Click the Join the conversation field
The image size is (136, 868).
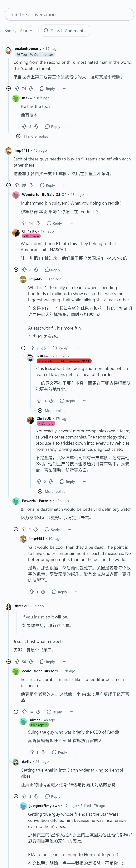[69, 14]
